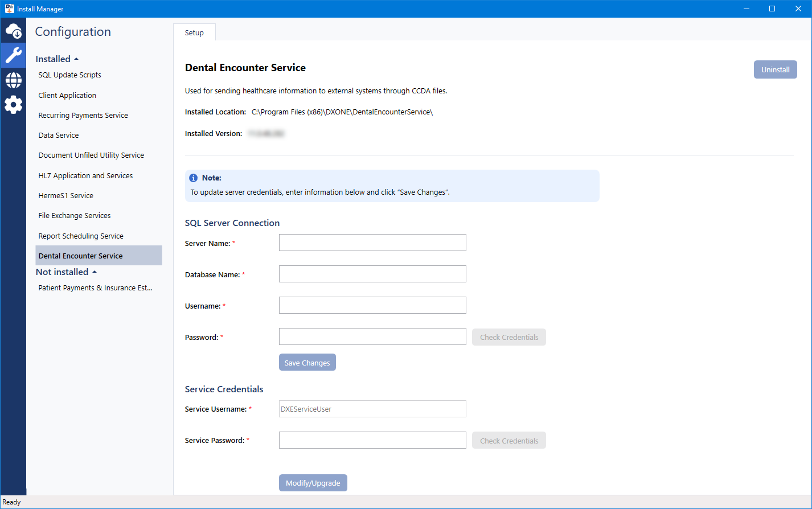This screenshot has width=812, height=509.
Task: Open the cloud download sidebar icon
Action: [x=13, y=31]
